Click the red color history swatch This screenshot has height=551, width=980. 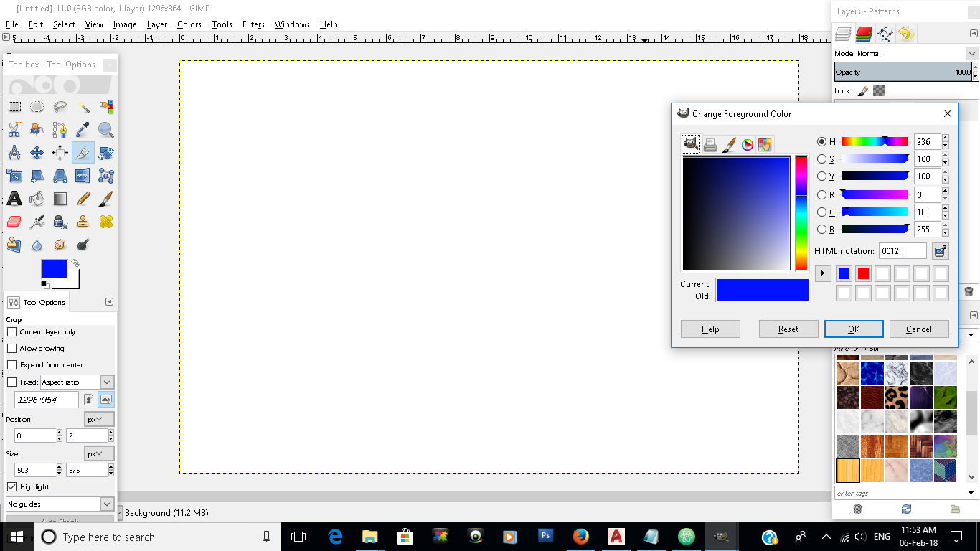[x=863, y=273]
